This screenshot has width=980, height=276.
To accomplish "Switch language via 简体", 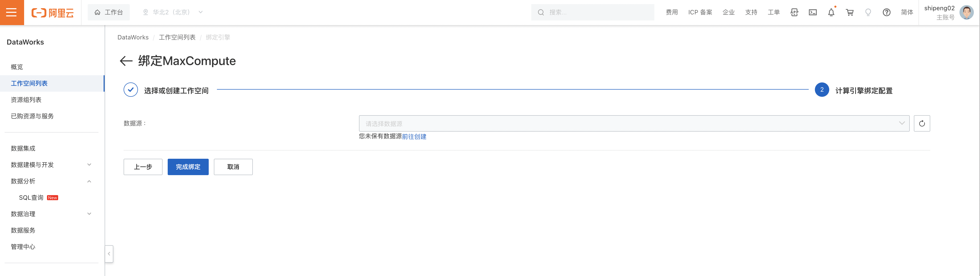I will 907,12.
